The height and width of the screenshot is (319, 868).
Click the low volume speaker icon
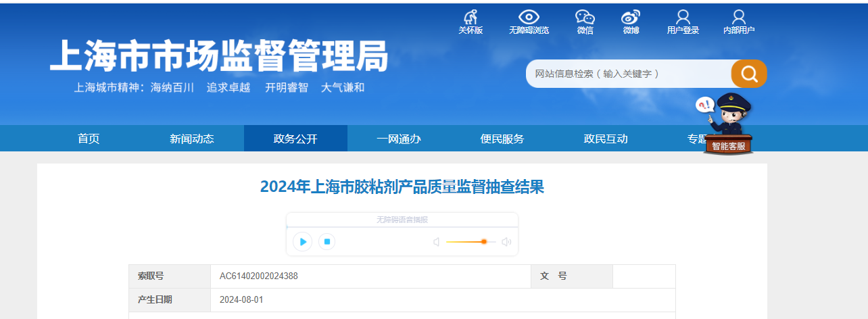[437, 242]
